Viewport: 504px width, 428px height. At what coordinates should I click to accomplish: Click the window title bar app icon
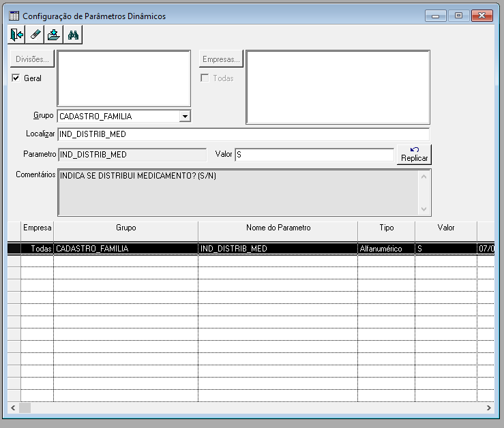point(14,16)
